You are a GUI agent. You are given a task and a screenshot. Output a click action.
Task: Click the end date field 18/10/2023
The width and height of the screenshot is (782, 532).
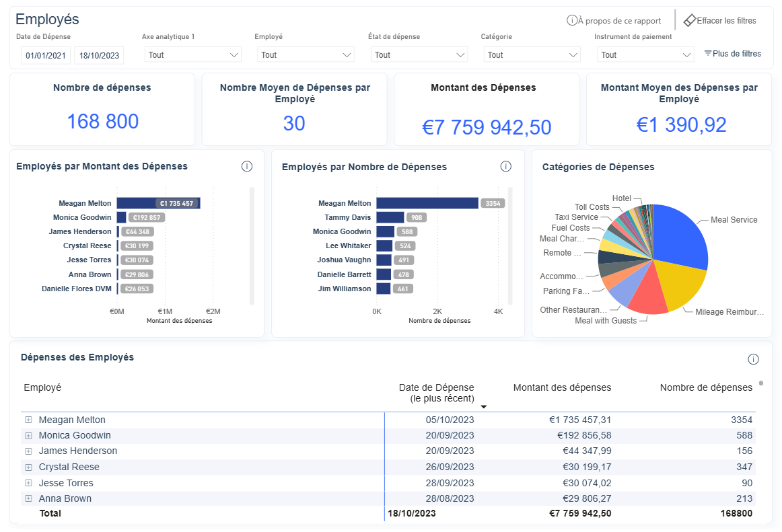[x=99, y=55]
